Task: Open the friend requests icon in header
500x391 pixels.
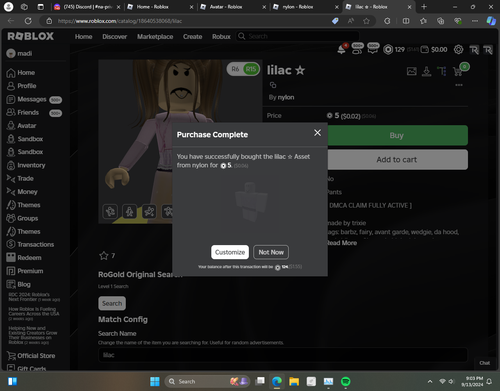Action: tap(357, 49)
